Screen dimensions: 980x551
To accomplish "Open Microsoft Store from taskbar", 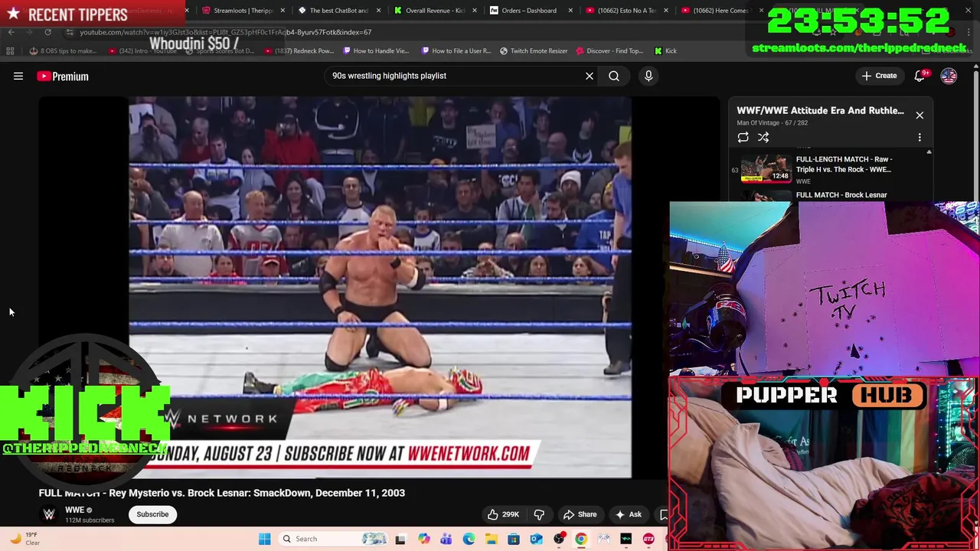I will click(514, 539).
